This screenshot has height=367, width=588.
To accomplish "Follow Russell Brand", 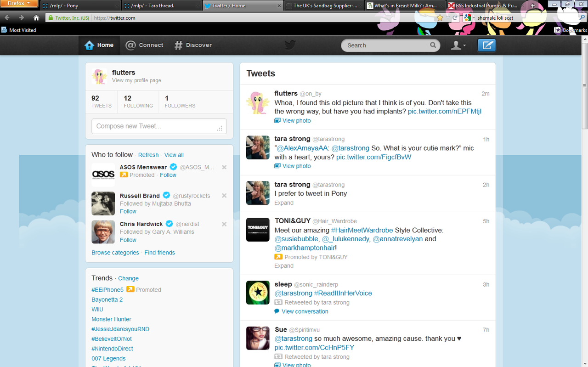I will coord(128,211).
